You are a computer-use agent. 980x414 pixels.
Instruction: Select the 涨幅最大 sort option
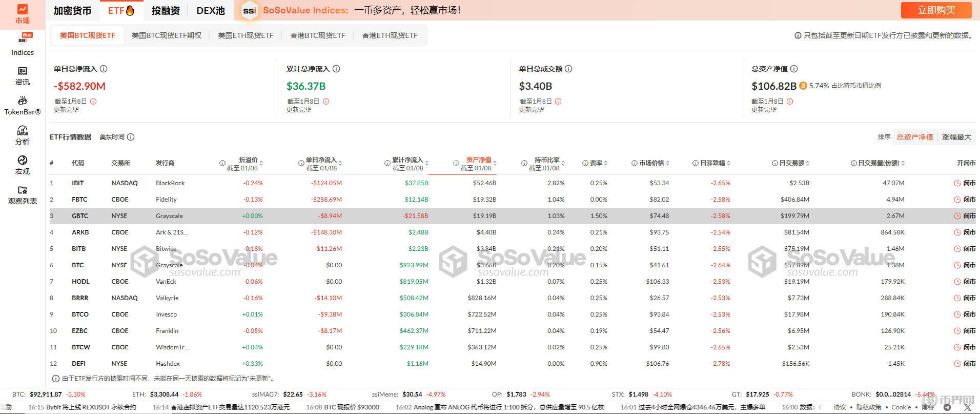pos(956,137)
